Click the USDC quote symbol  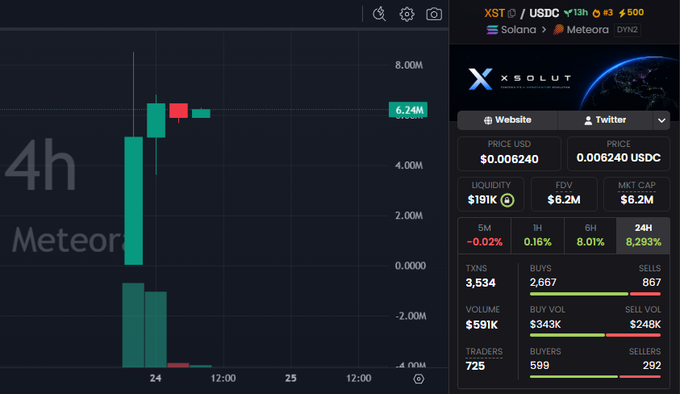point(544,13)
